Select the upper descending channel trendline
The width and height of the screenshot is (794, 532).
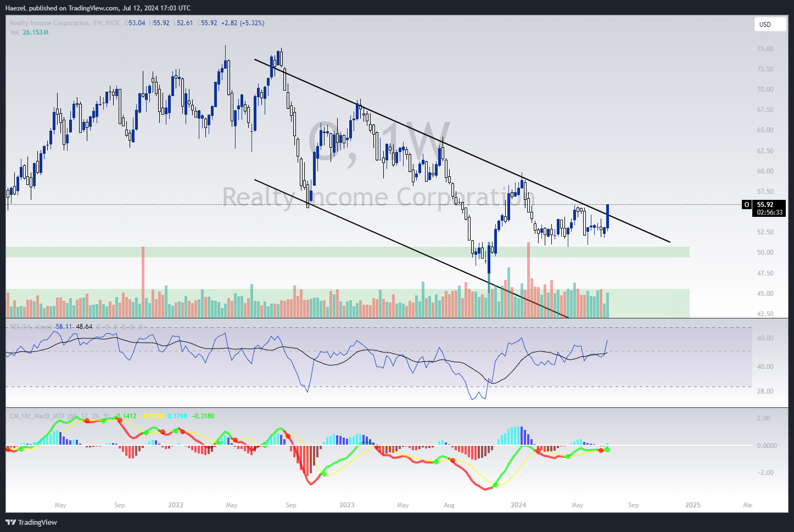461,150
